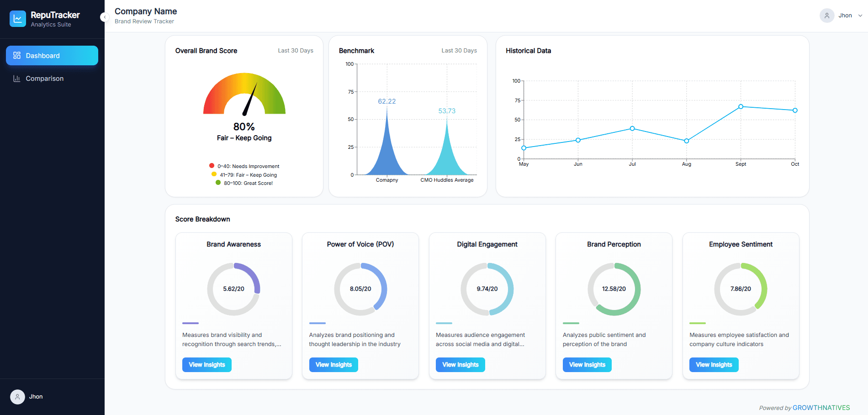Click the red Needs Improvement legend dot
Viewport: 868px width, 415px height.
coord(212,166)
